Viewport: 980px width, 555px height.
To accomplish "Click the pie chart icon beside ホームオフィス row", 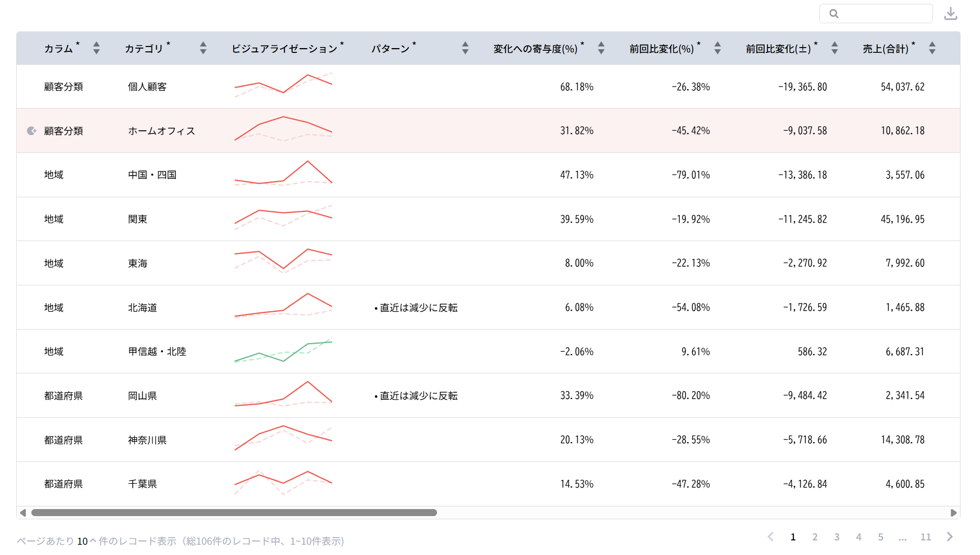I will (32, 131).
